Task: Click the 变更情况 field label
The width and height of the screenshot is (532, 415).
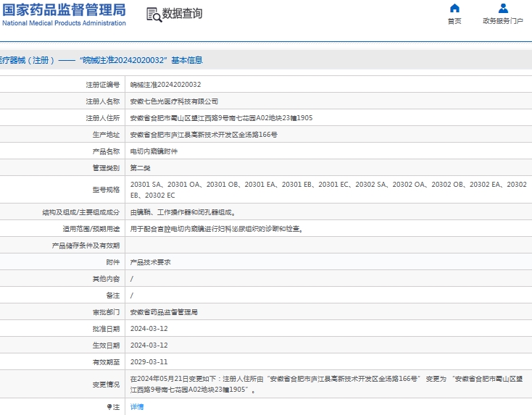Action: (107, 385)
